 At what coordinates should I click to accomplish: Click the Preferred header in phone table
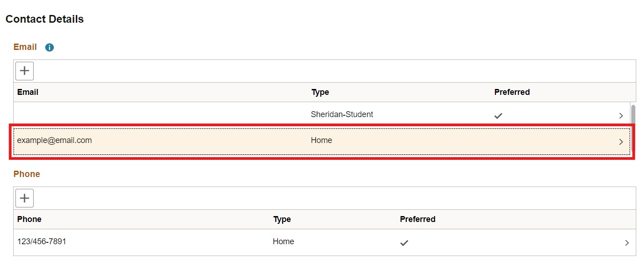pos(417,219)
